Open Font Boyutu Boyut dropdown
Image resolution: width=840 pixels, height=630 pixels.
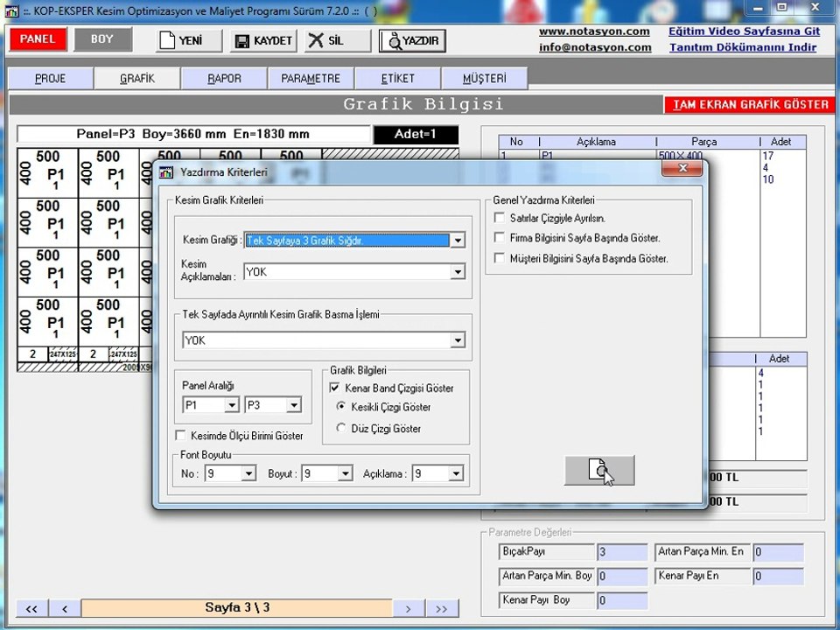pyautogui.click(x=345, y=473)
